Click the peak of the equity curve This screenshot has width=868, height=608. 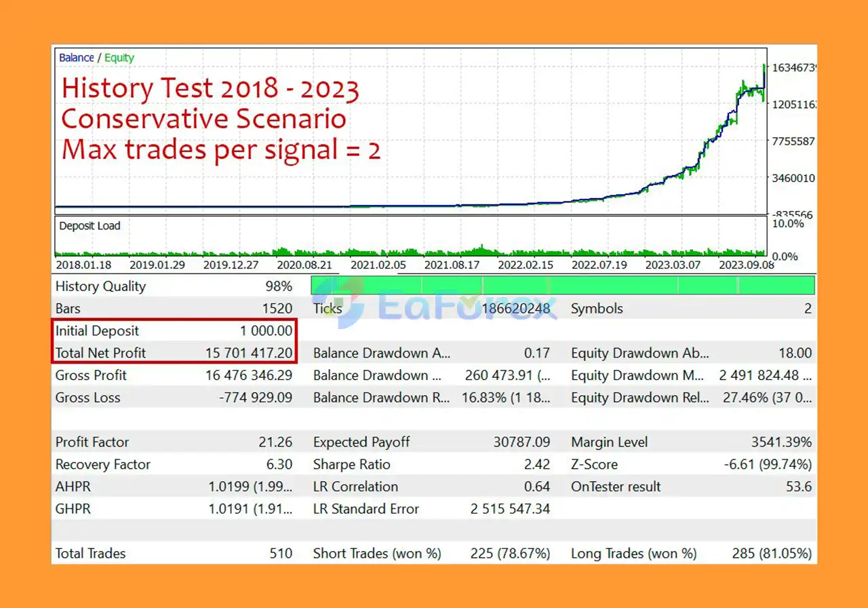pos(764,66)
